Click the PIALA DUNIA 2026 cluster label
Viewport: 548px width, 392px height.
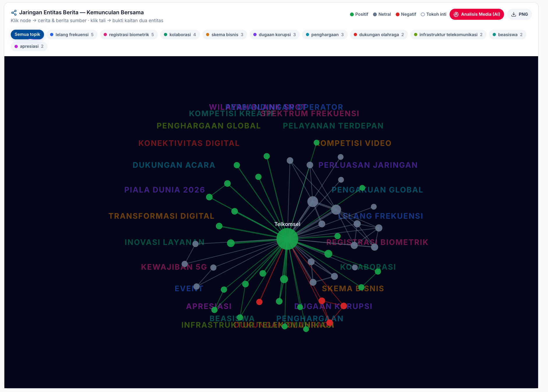coord(165,190)
